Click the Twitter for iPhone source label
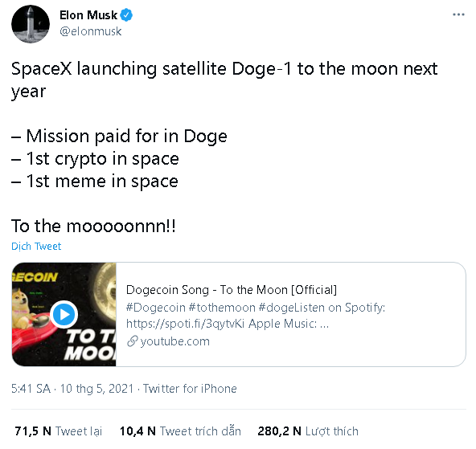The width and height of the screenshot is (476, 449). pos(190,389)
